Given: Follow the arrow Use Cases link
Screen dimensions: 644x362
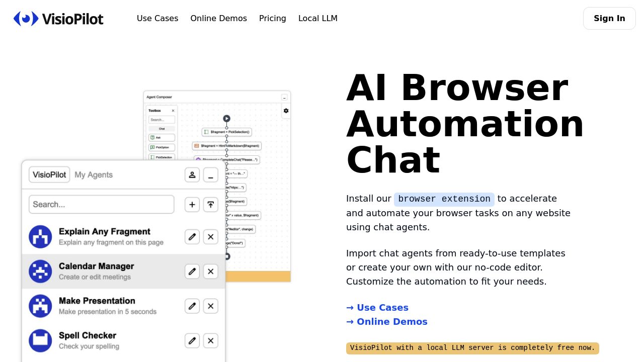Looking at the screenshot, I should (377, 308).
